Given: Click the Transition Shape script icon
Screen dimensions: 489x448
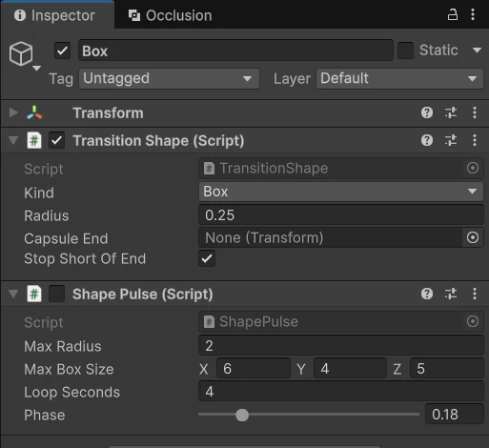Looking at the screenshot, I should [x=34, y=140].
